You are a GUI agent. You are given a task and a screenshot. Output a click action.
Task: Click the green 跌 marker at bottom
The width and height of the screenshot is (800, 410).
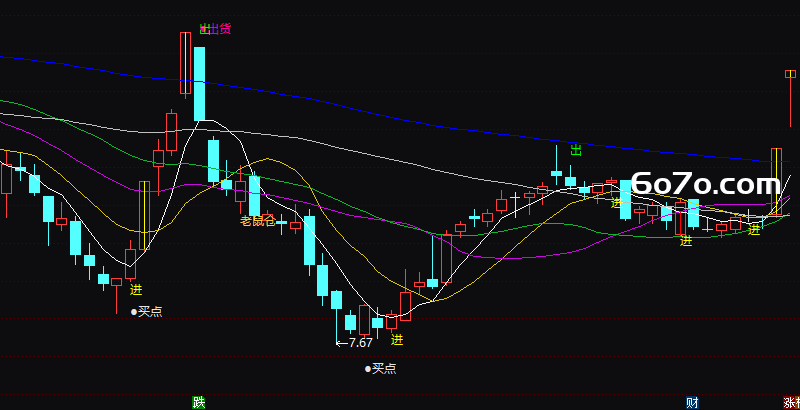pyautogui.click(x=198, y=402)
